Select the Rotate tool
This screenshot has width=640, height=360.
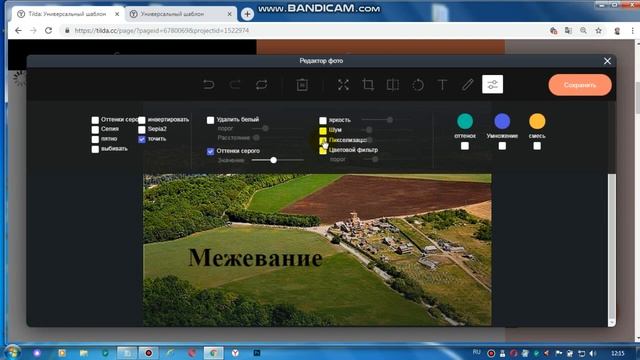(418, 84)
